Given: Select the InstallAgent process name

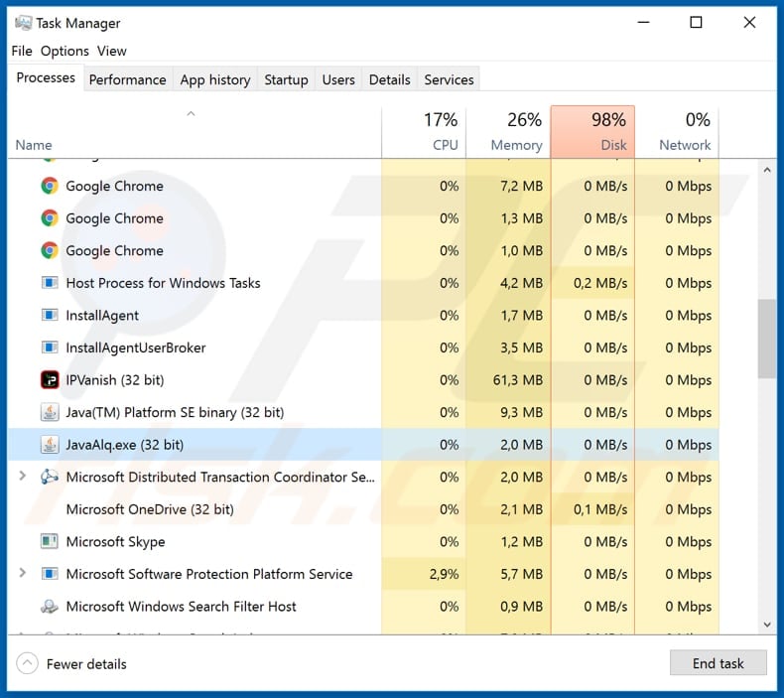Looking at the screenshot, I should [x=102, y=316].
